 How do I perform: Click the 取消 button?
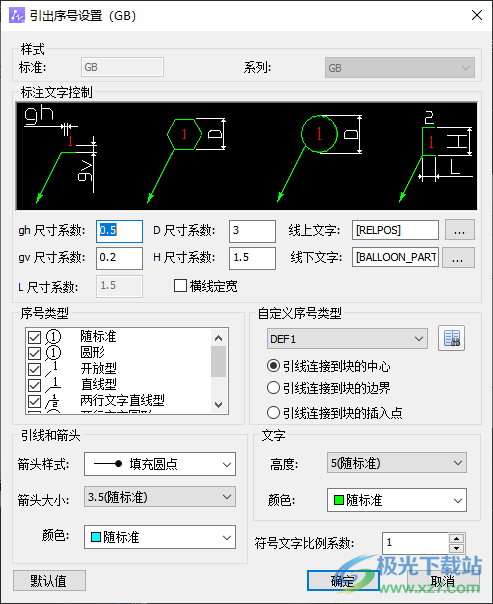[x=443, y=581]
